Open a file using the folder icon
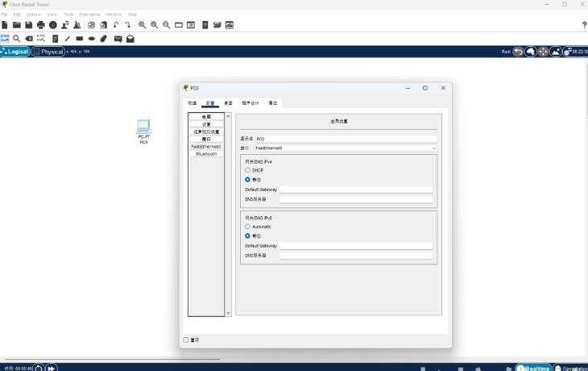The width and height of the screenshot is (588, 371). (16, 25)
